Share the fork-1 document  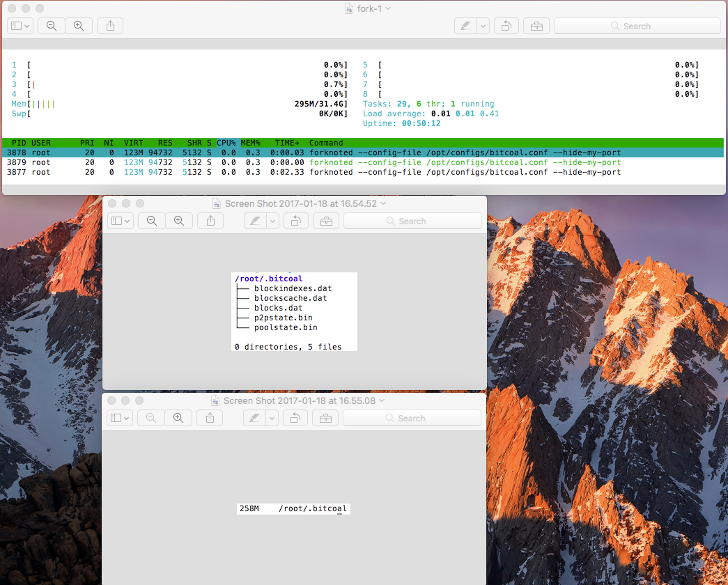pos(110,26)
